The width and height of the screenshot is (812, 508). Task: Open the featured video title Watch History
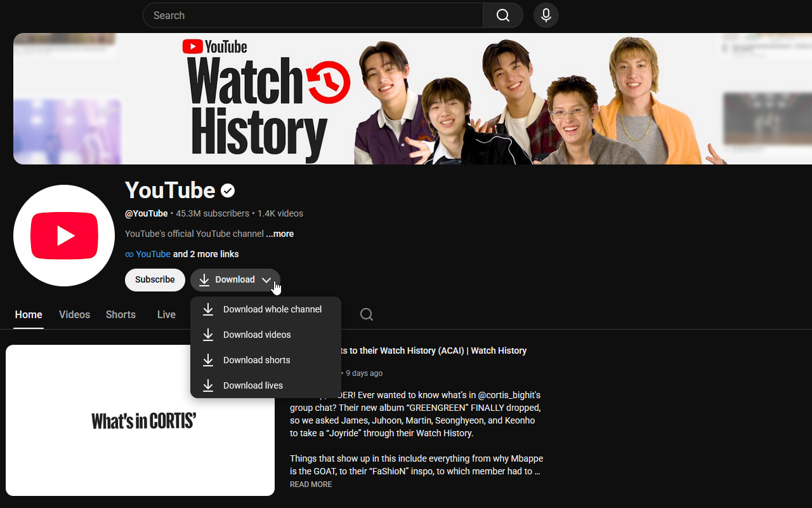[434, 351]
